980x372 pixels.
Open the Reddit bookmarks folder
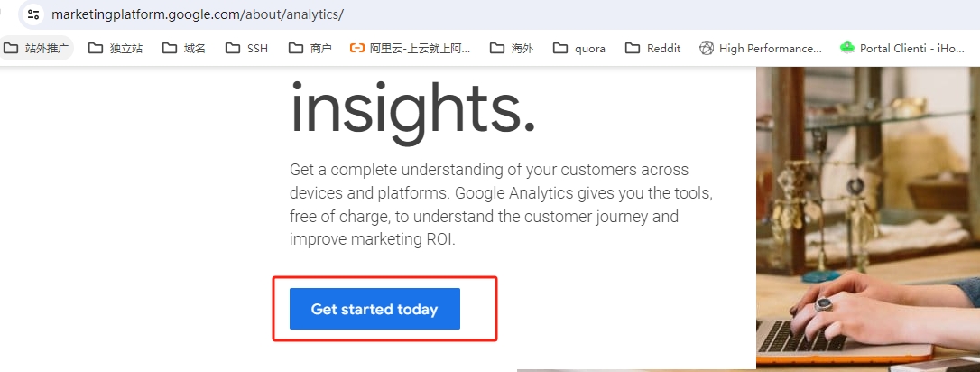point(652,48)
